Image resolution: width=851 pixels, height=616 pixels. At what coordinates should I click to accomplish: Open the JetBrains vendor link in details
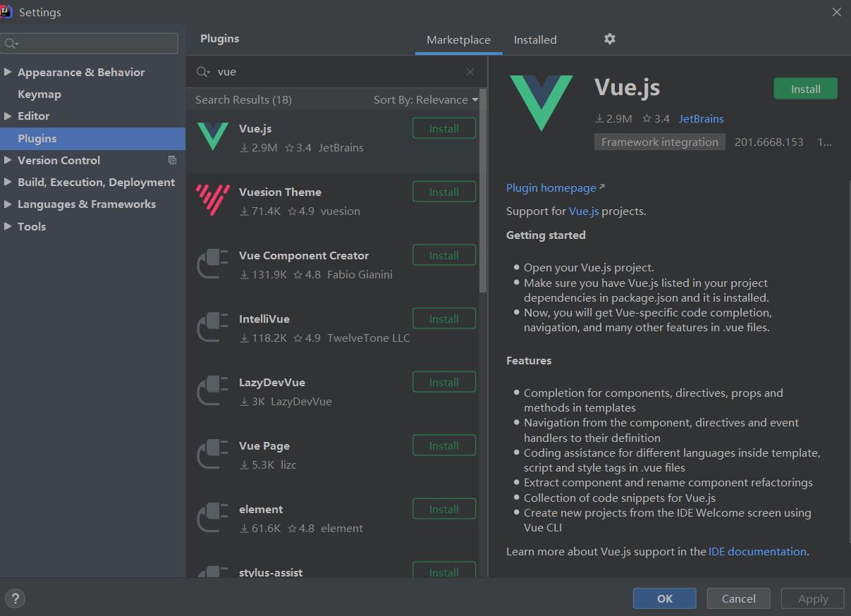pos(702,118)
